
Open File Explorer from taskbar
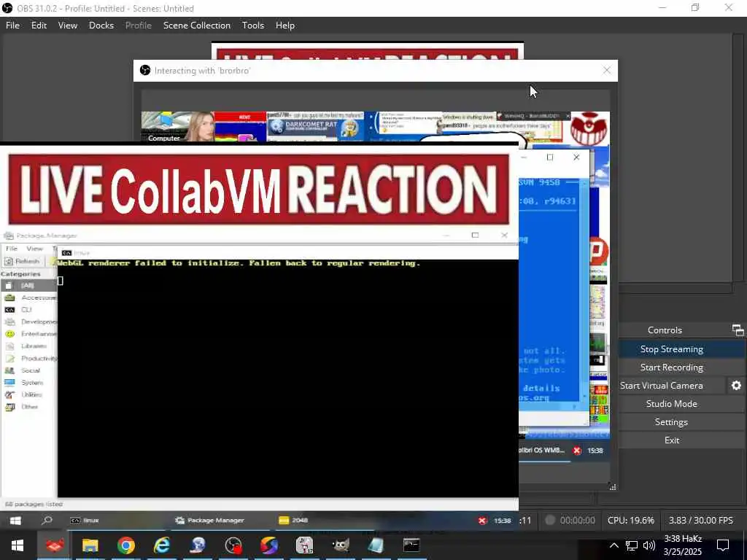(90, 545)
